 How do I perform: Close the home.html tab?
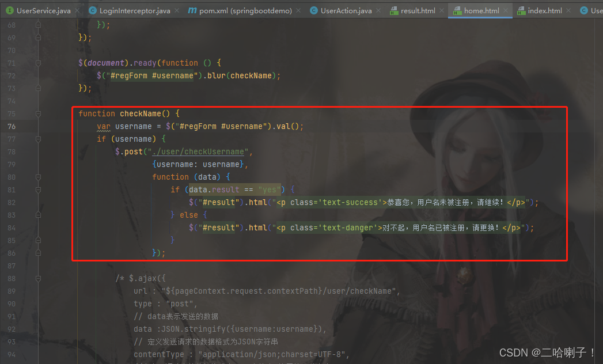[506, 11]
